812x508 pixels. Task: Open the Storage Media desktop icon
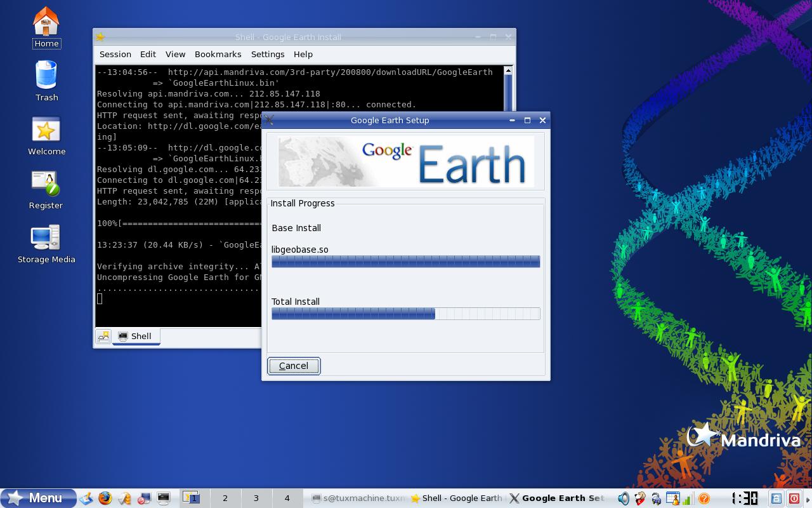point(46,244)
